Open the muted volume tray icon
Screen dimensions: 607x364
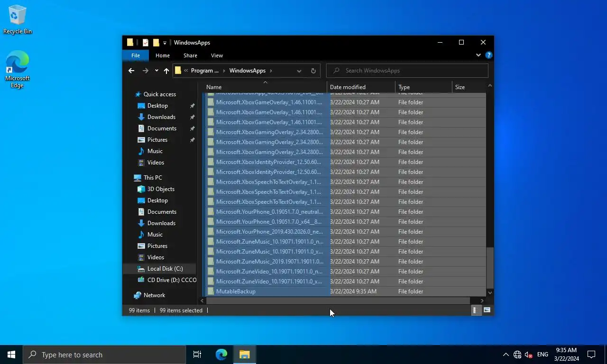[x=529, y=355]
